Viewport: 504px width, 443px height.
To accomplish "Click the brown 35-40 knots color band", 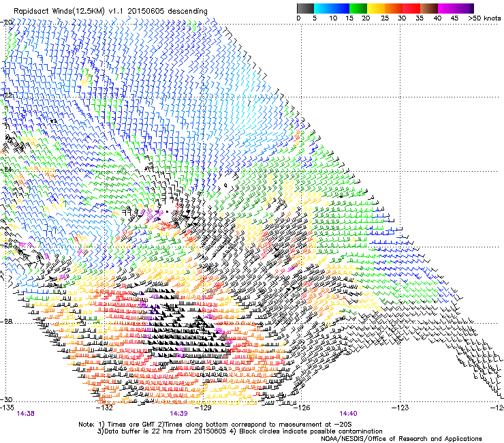I will tap(429, 8).
